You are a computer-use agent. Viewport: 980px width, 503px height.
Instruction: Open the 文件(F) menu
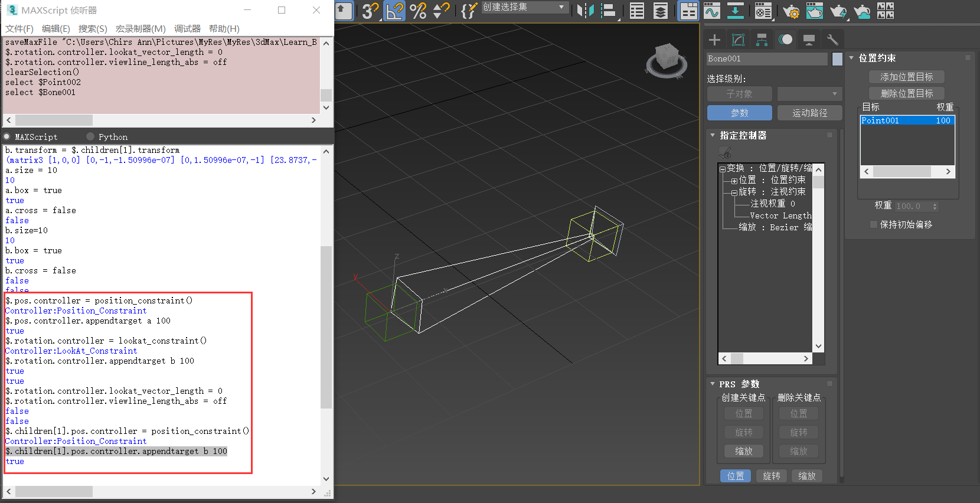click(x=19, y=29)
